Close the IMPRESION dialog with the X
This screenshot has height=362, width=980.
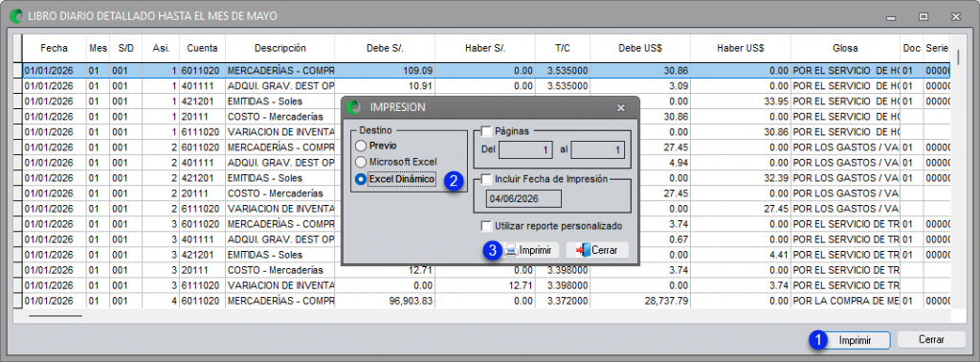click(x=620, y=107)
